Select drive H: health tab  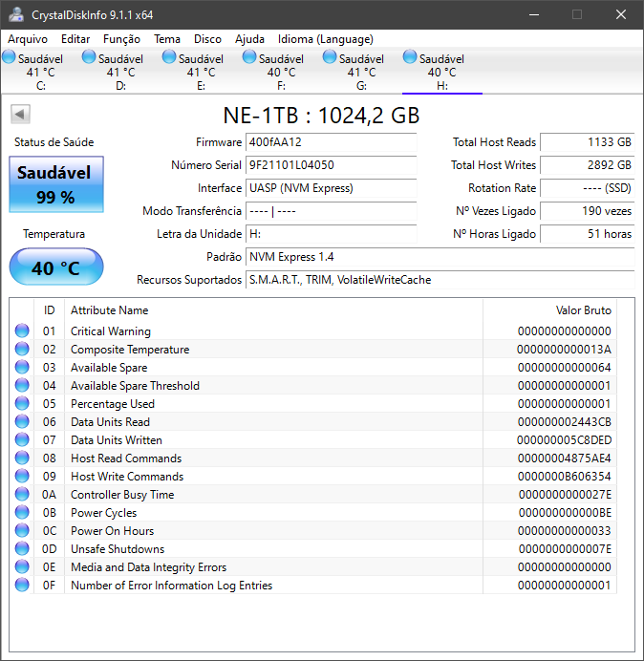point(442,72)
